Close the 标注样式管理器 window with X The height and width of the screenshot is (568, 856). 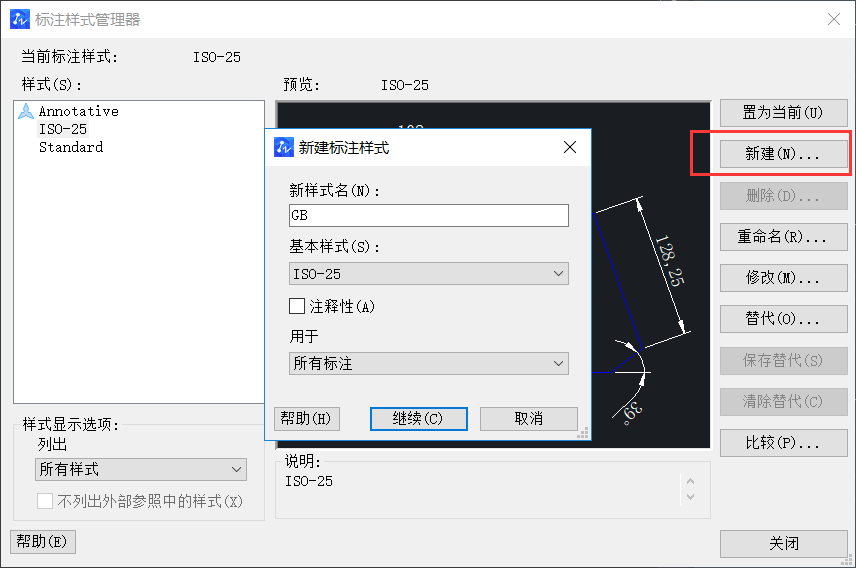(833, 19)
